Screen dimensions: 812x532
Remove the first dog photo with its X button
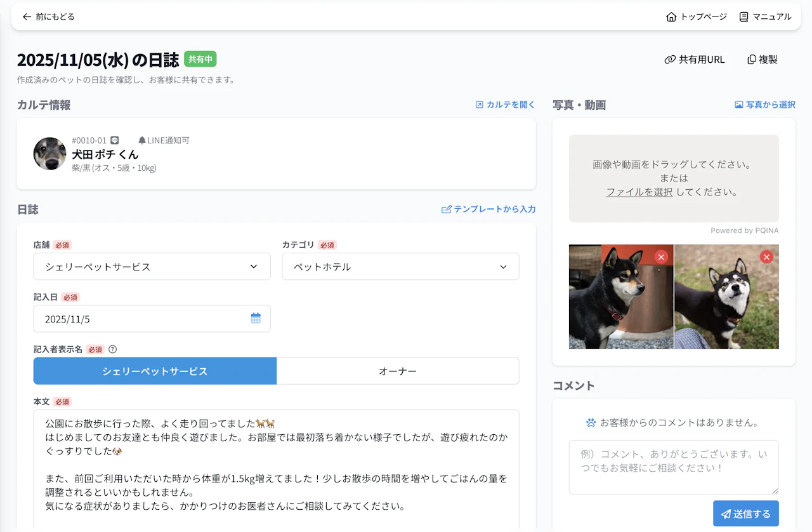point(661,256)
